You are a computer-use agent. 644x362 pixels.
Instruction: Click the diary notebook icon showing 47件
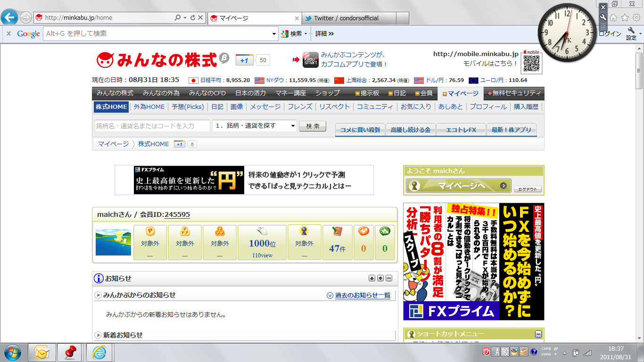pyautogui.click(x=337, y=231)
